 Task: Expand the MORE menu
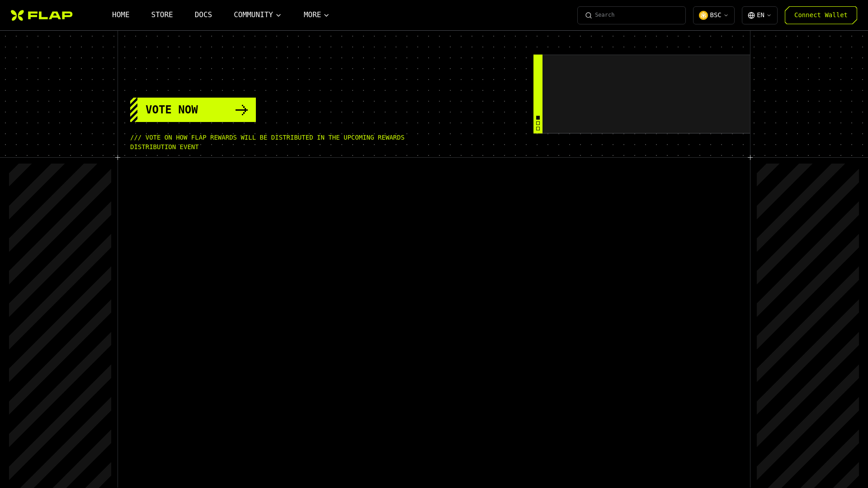click(316, 15)
